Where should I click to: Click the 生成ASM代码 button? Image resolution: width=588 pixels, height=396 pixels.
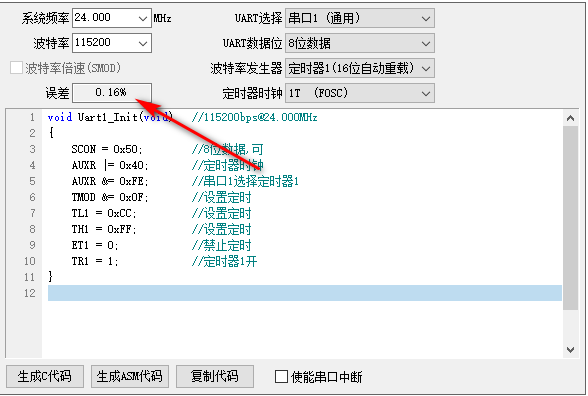130,376
